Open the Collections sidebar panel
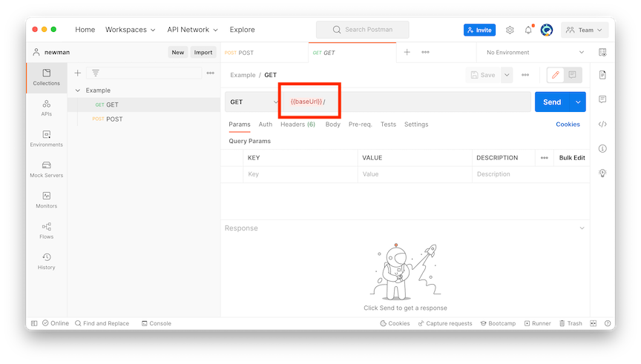Screen dimensions: 641x364 click(x=47, y=77)
